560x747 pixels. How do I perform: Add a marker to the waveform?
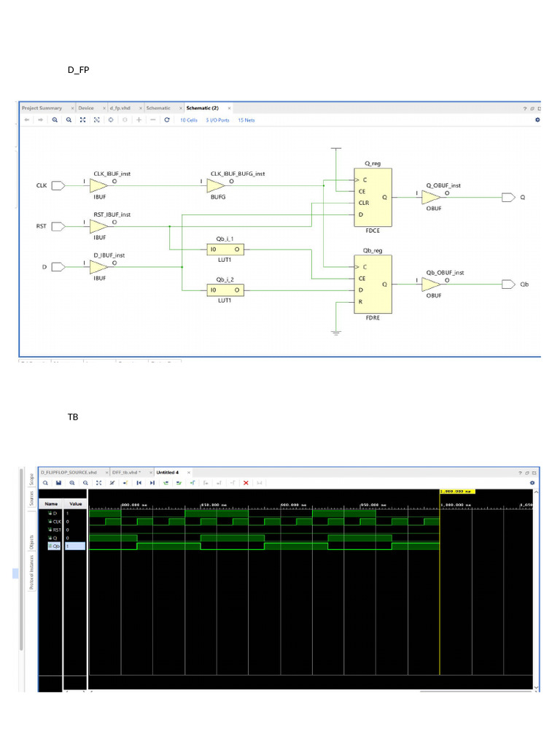coord(192,483)
